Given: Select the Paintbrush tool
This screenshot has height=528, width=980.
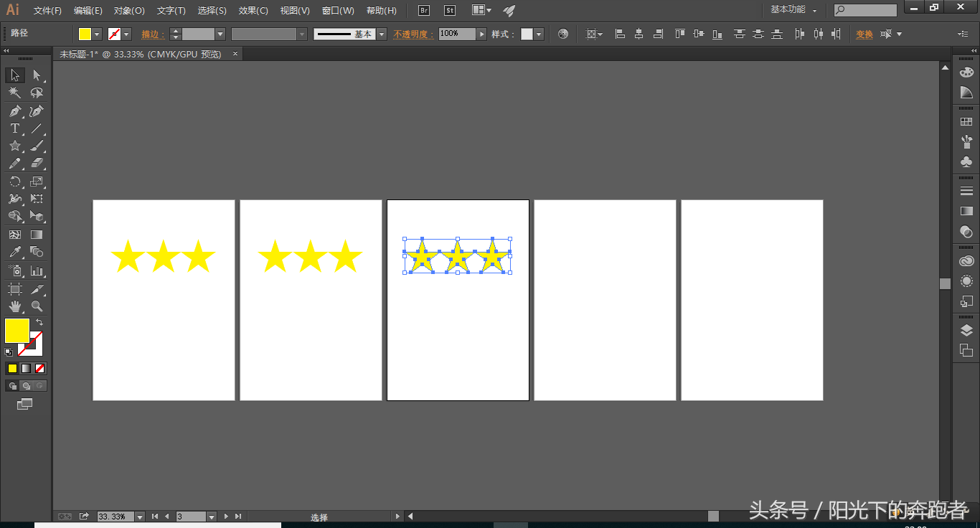Looking at the screenshot, I should point(37,146).
